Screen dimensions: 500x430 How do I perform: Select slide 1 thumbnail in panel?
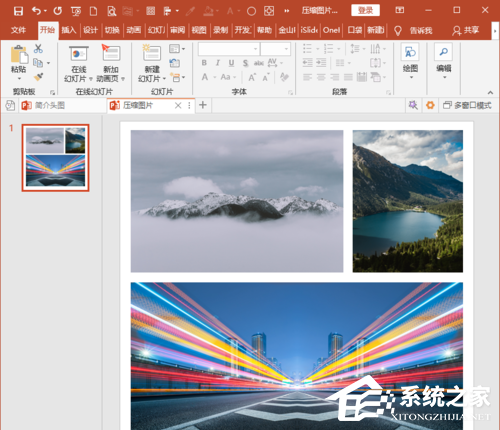(56, 158)
